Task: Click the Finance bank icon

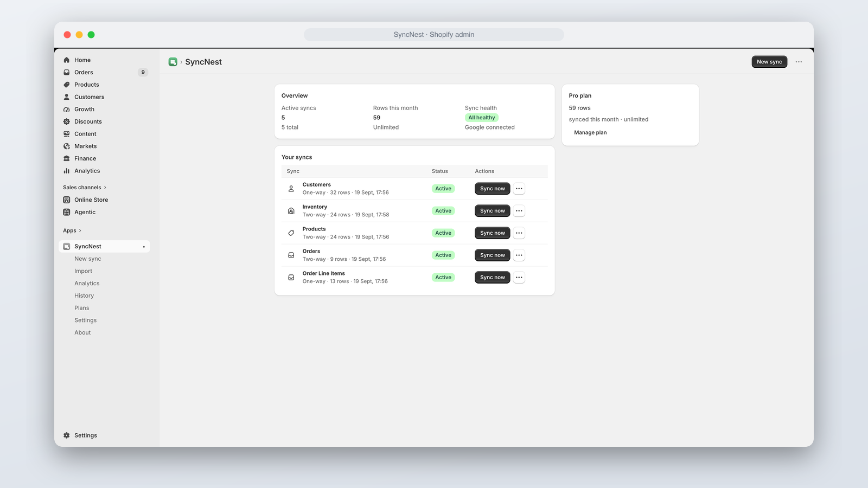Action: coord(67,158)
